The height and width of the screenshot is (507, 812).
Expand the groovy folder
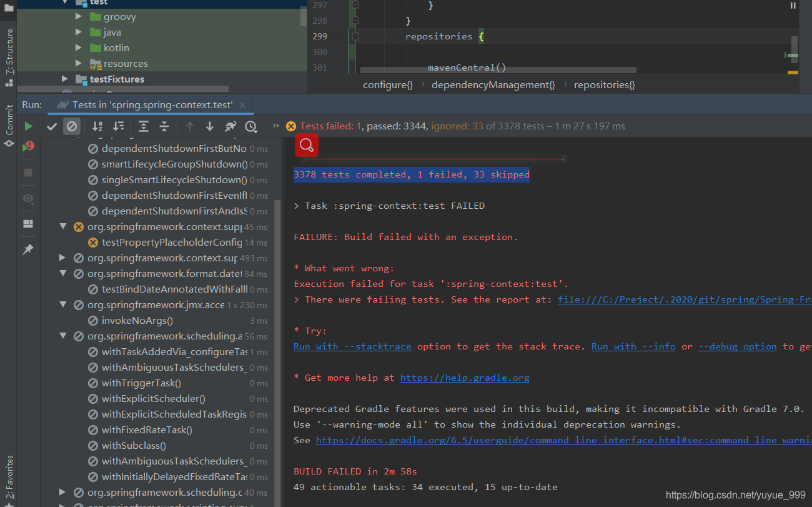point(79,17)
